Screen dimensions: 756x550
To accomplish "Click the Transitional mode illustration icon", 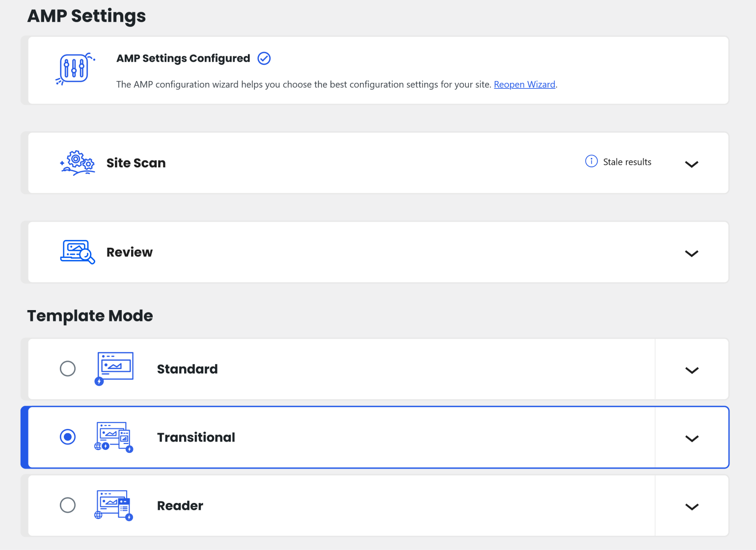I will pyautogui.click(x=114, y=437).
